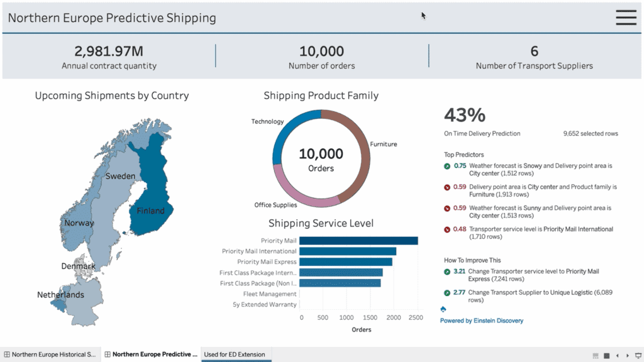
Task: Click the green arrow beside the 3.21 improvement
Action: [447, 271]
